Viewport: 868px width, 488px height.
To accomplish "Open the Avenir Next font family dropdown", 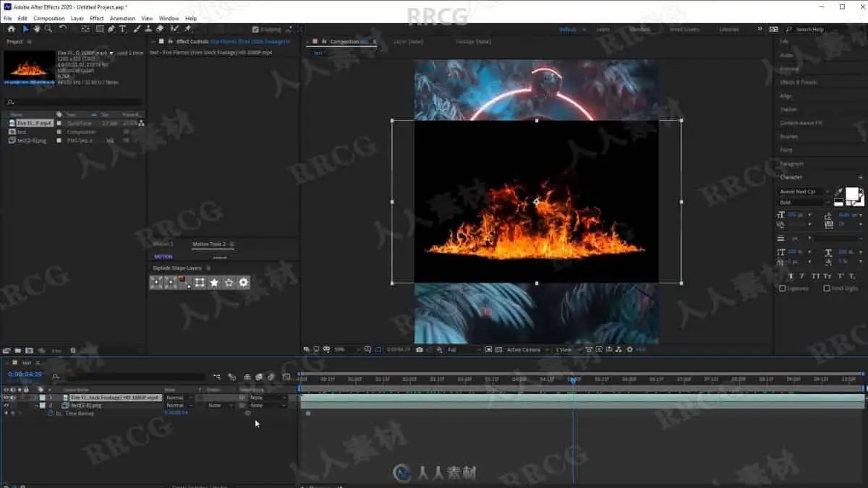I will pyautogui.click(x=804, y=192).
